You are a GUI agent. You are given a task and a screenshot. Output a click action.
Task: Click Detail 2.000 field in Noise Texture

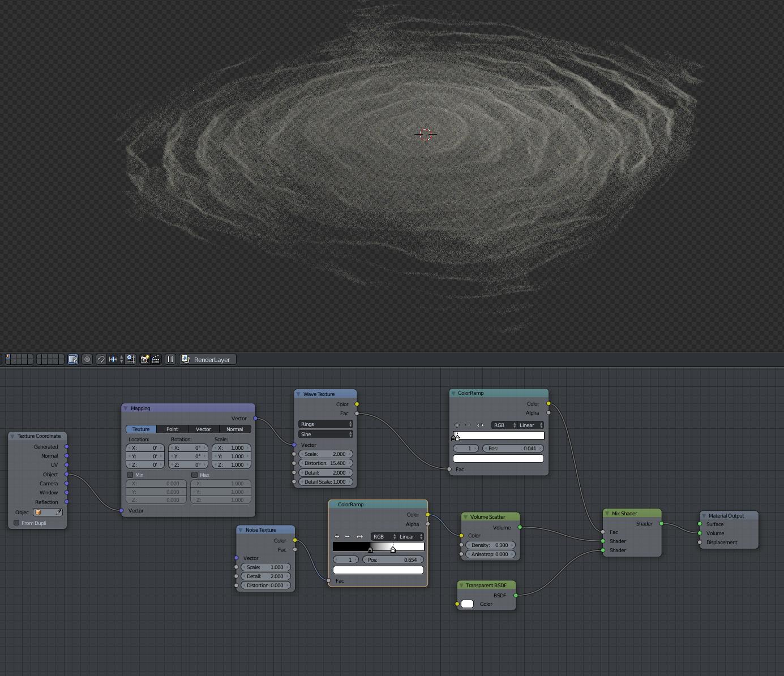click(265, 576)
